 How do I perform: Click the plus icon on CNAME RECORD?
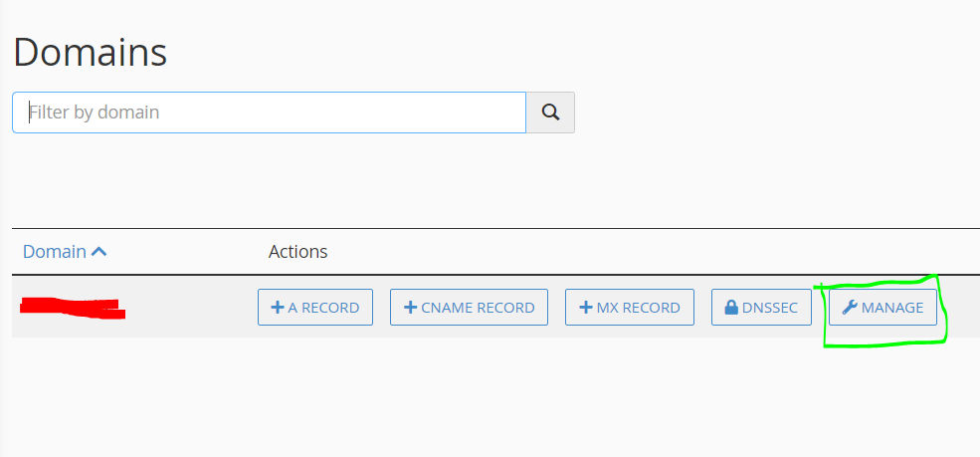click(411, 307)
